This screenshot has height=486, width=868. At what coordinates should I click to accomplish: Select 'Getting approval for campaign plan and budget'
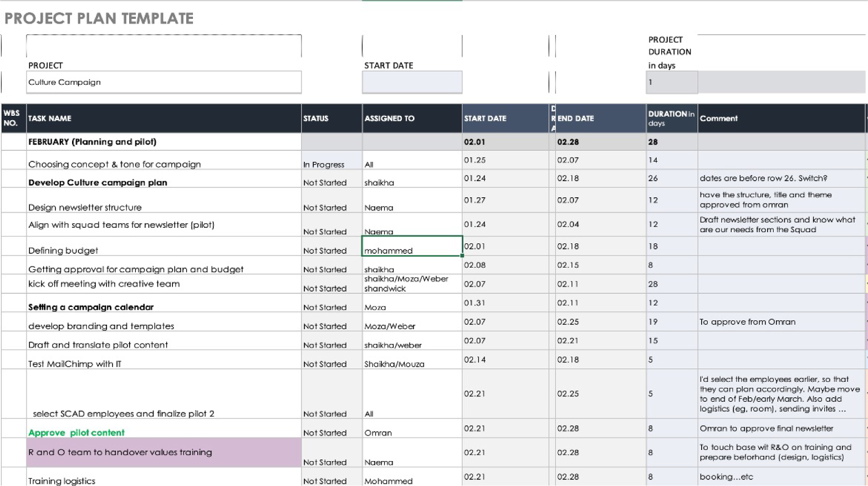click(164, 265)
